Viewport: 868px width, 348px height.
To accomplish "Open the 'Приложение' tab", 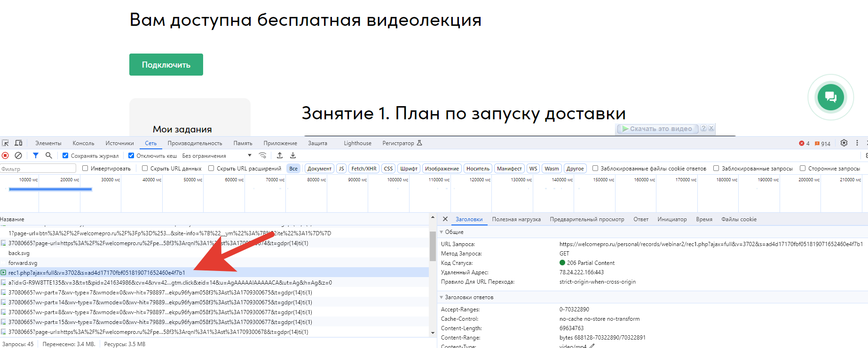I will [x=280, y=143].
